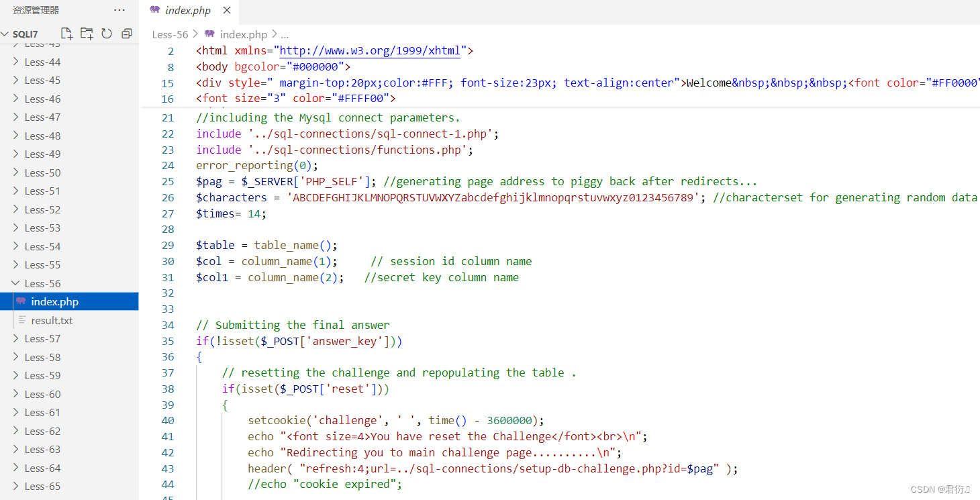Open the explorer more actions menu
This screenshot has width=980, height=500.
coord(119,10)
